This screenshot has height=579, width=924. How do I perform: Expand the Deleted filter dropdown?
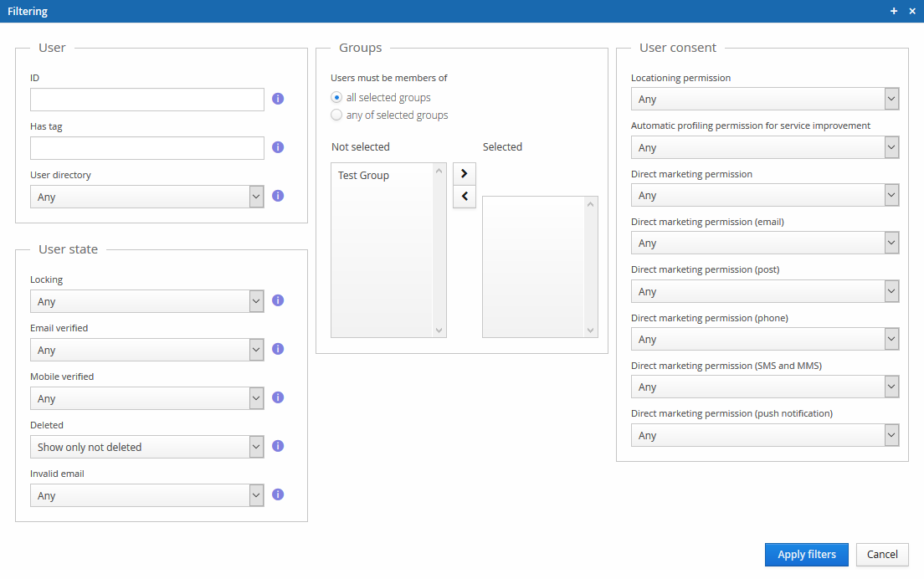(x=146, y=447)
